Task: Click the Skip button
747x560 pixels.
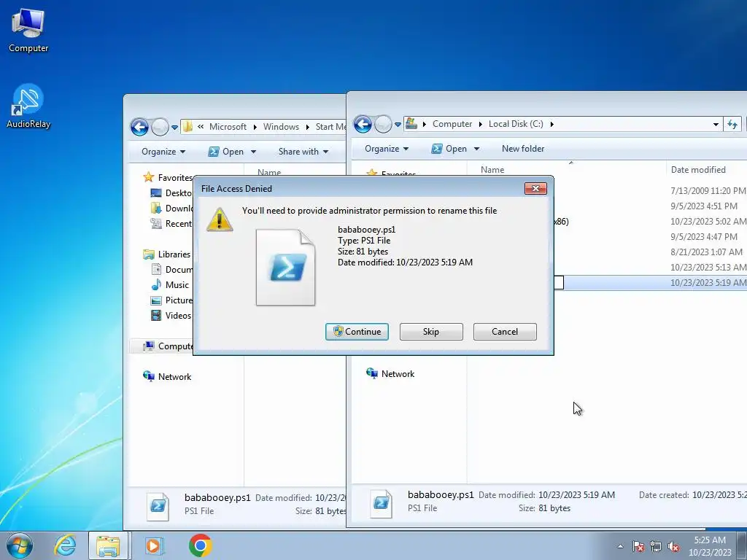Action: (431, 332)
